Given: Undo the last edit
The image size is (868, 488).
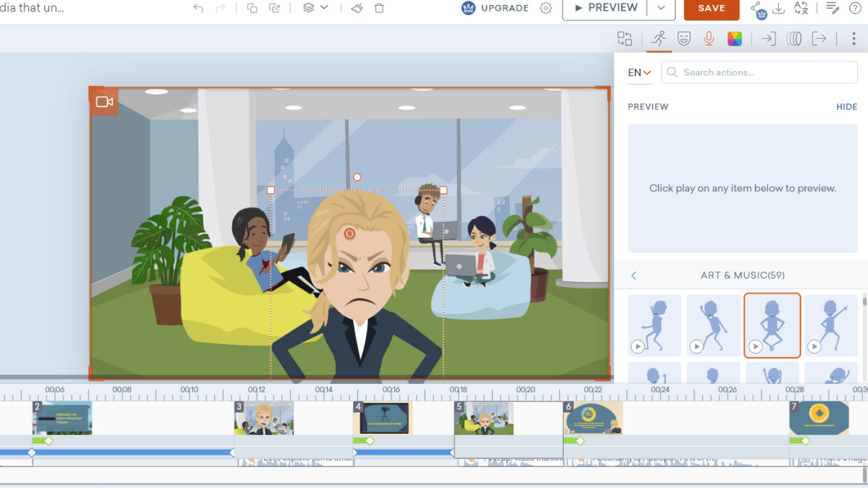Looking at the screenshot, I should pyautogui.click(x=198, y=8).
